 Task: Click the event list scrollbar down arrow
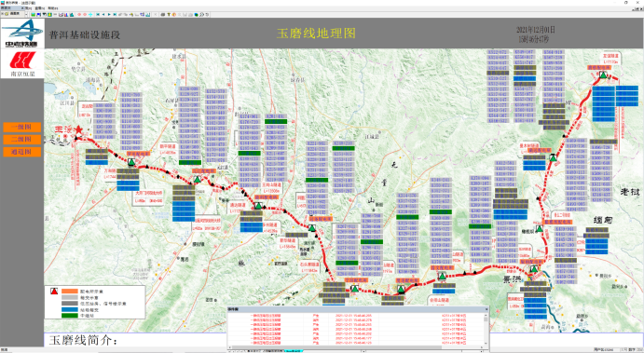(486, 343)
